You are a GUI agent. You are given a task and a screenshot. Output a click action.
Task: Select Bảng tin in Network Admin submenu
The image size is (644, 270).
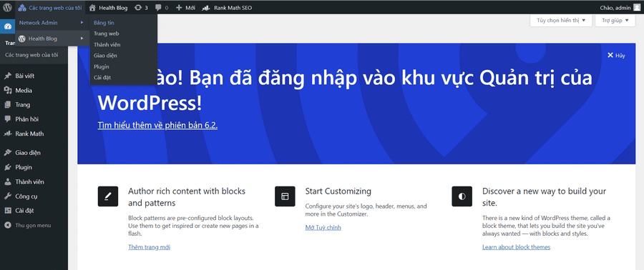[x=104, y=23]
